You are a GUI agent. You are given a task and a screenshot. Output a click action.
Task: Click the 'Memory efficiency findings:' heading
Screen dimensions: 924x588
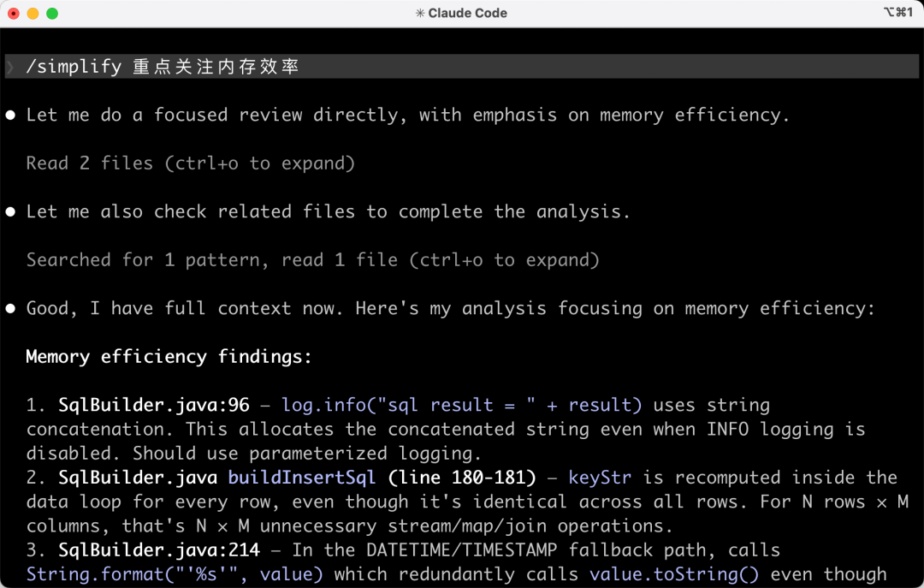tap(169, 357)
